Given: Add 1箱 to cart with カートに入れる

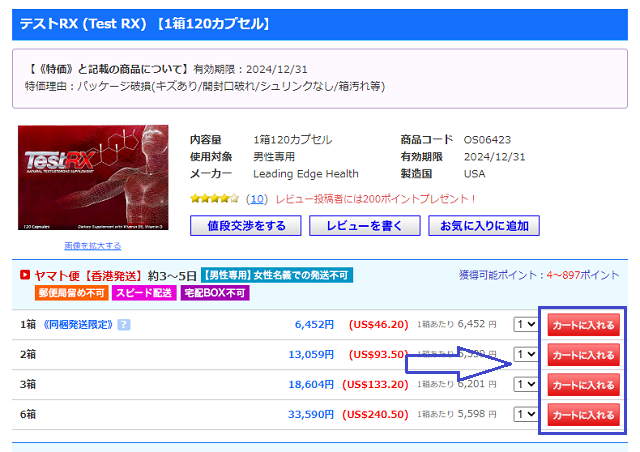Looking at the screenshot, I should [583, 325].
